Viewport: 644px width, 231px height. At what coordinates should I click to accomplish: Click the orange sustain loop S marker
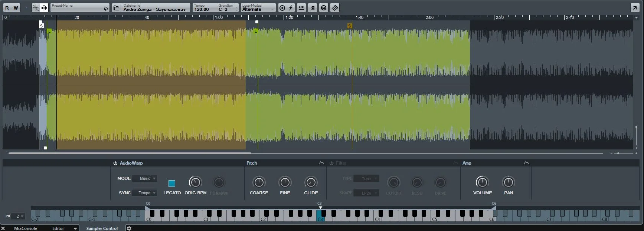click(x=349, y=26)
